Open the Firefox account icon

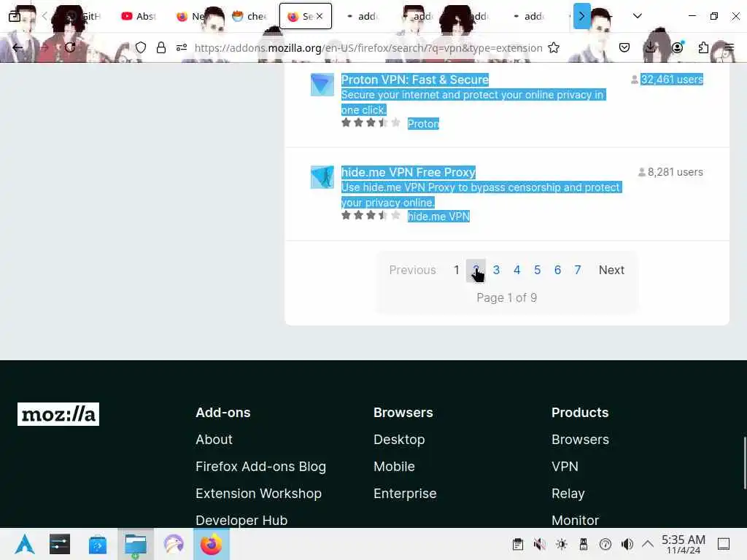pos(677,47)
